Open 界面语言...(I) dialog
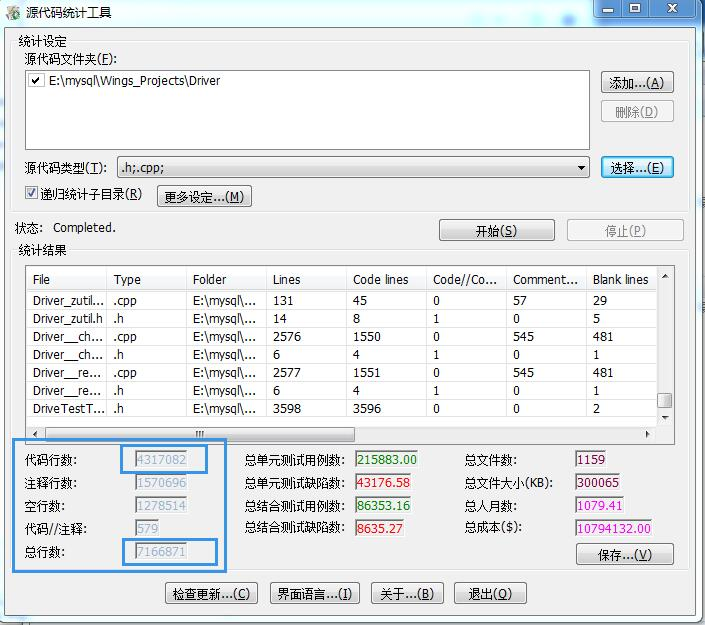Screen dimensions: 705x625 [315, 594]
